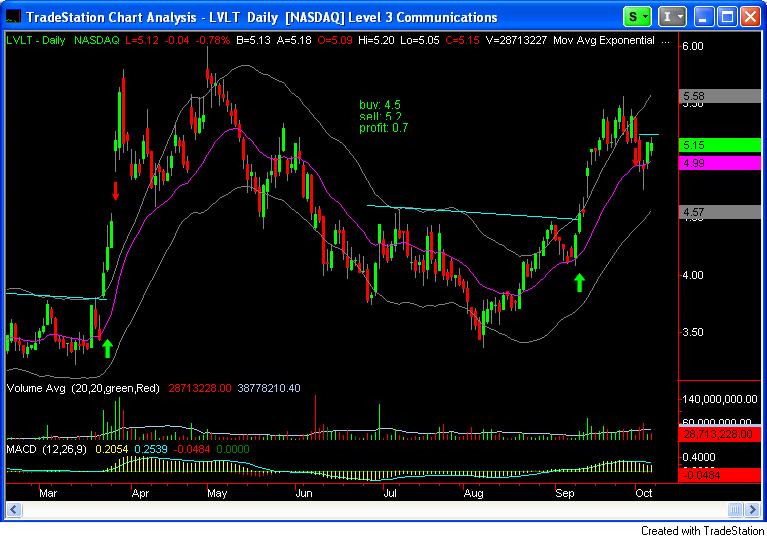767x537 pixels.
Task: Click the Mov Avg Exponential label
Action: click(x=604, y=41)
